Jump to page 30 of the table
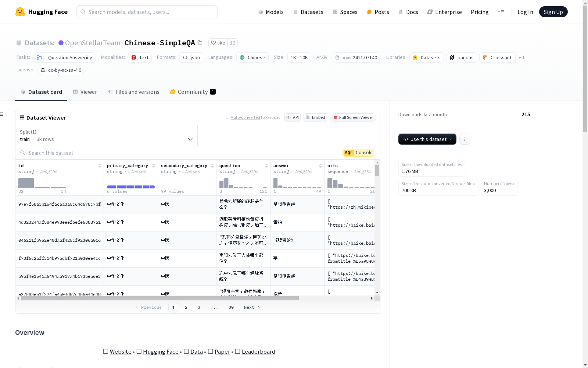This screenshot has width=588, height=368. pos(231,307)
